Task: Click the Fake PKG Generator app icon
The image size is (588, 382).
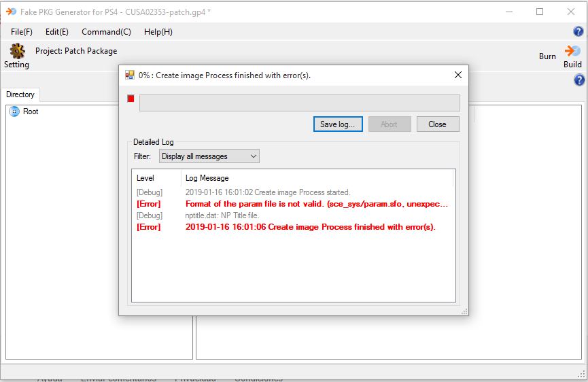Action: click(x=12, y=12)
